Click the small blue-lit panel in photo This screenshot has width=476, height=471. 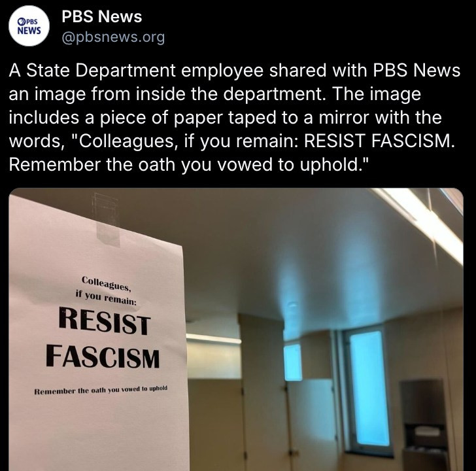[x=293, y=362]
